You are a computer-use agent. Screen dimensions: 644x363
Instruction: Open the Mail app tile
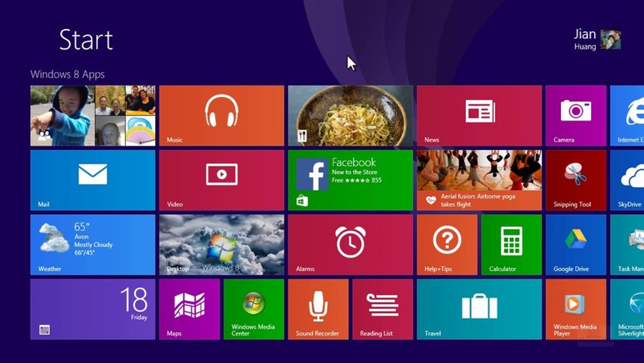pyautogui.click(x=93, y=180)
